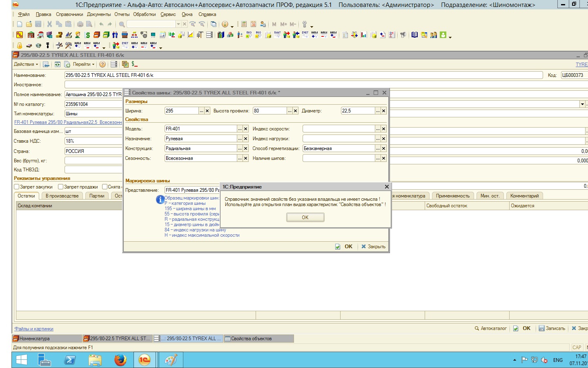Open the information icon in main toolbar

point(225,24)
